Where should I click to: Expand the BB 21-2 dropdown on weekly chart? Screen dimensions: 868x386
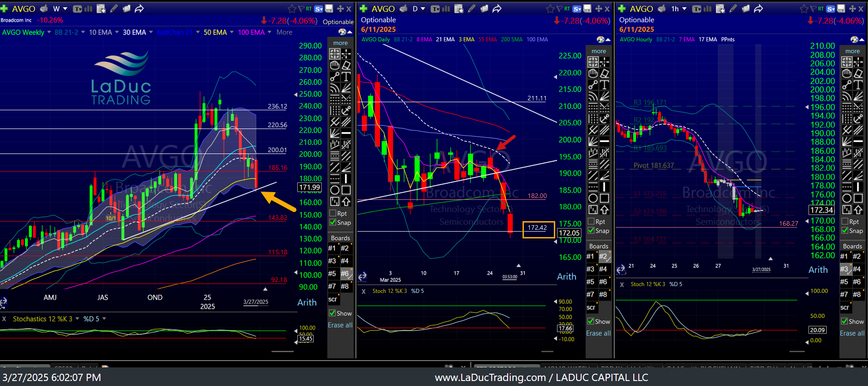[x=83, y=32]
